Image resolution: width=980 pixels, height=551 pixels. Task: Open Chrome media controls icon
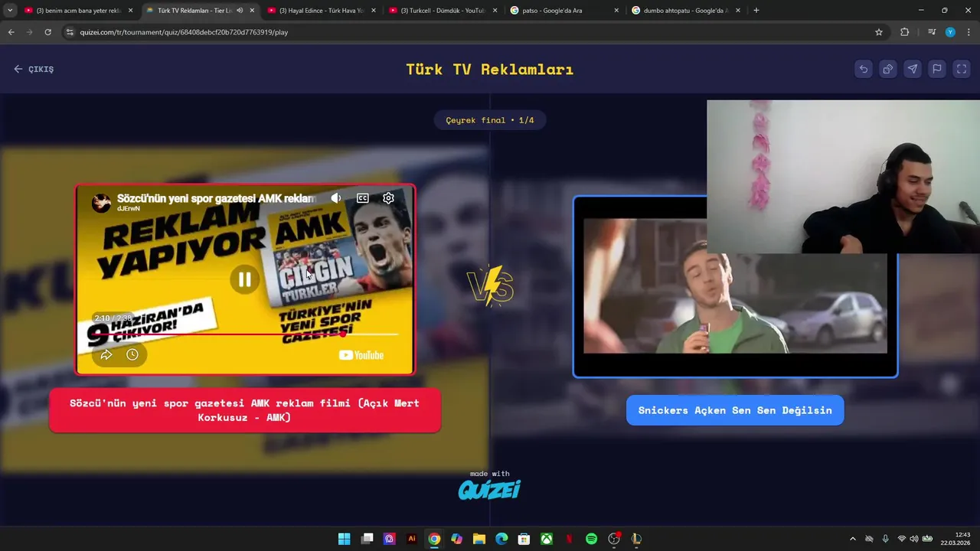[x=931, y=32]
